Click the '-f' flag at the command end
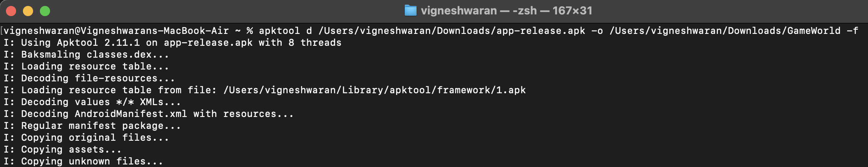Screen dimensions: 868x167 pos(852,31)
